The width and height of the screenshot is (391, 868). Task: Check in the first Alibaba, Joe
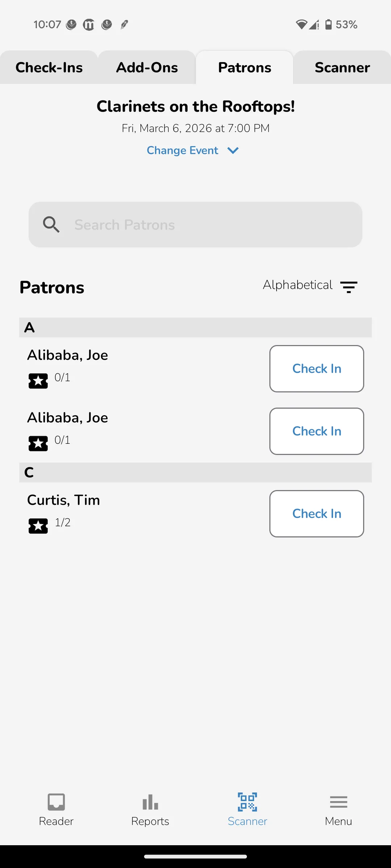click(317, 369)
